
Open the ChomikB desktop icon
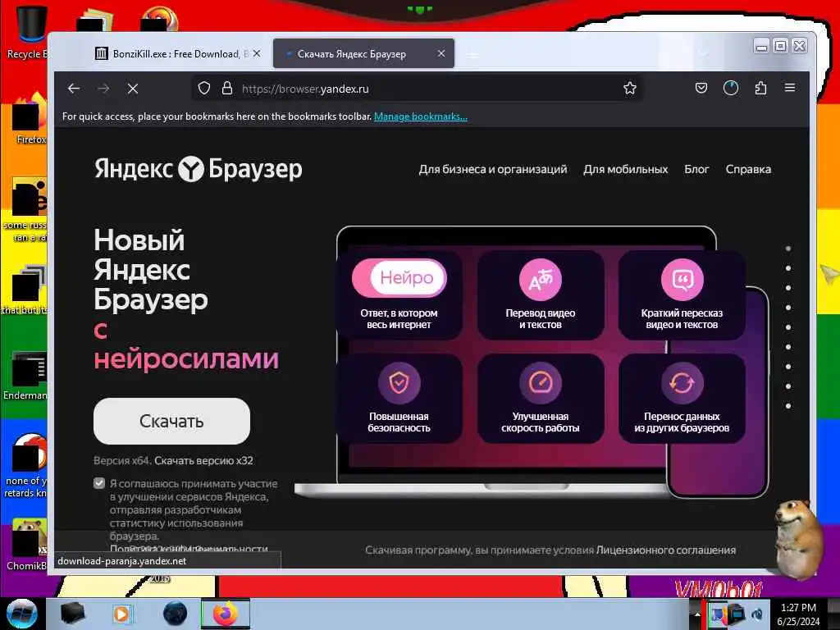(27, 544)
